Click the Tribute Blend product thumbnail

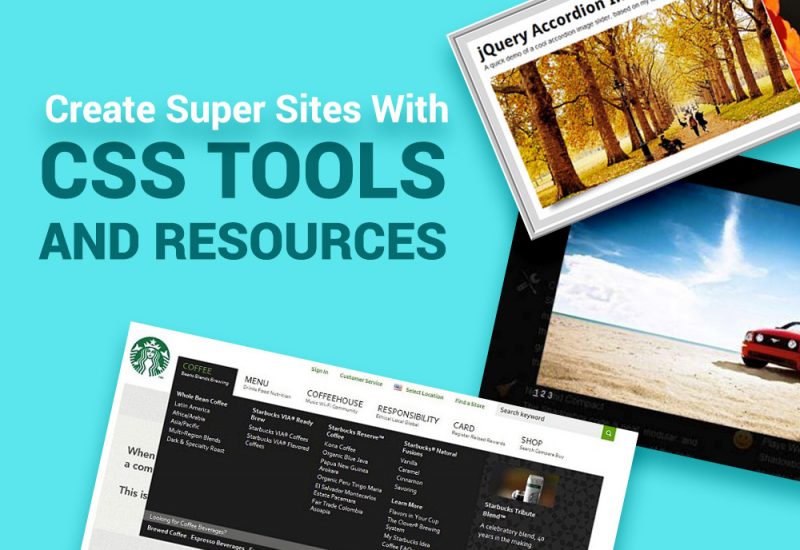[529, 485]
